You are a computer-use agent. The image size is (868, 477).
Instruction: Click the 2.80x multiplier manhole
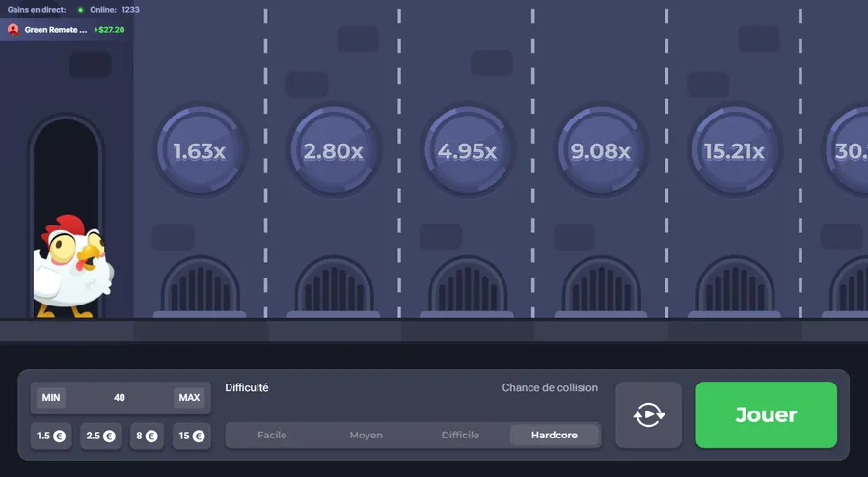pos(334,150)
